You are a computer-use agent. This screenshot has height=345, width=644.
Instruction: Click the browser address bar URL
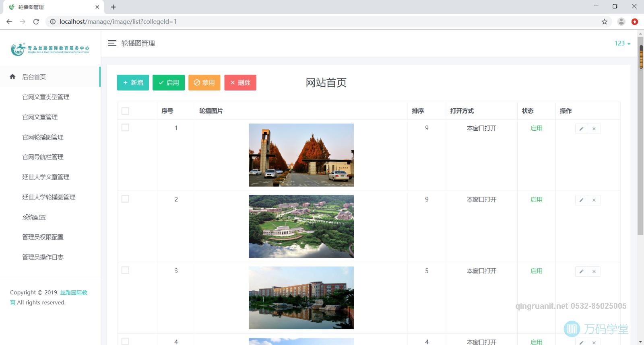point(118,22)
